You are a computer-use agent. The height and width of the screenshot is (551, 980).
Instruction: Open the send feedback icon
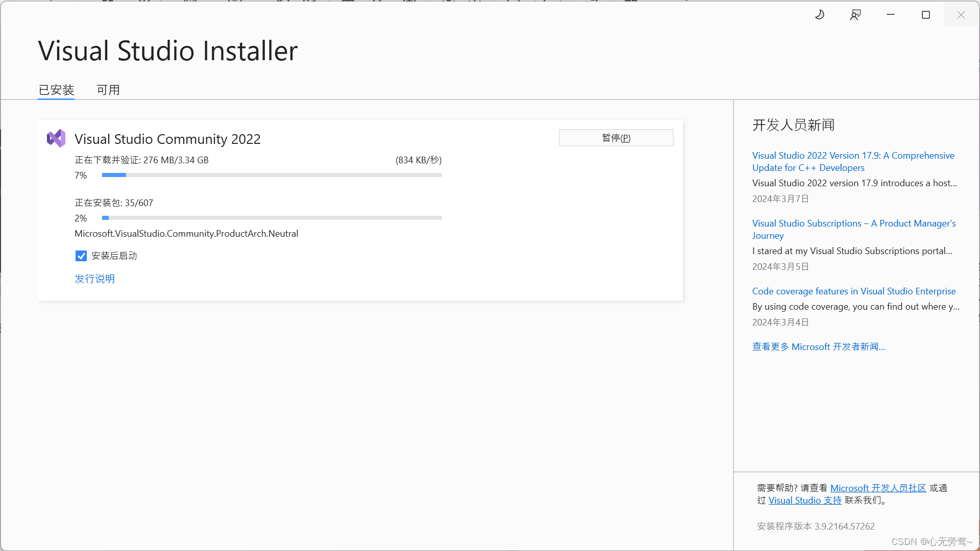pyautogui.click(x=855, y=15)
